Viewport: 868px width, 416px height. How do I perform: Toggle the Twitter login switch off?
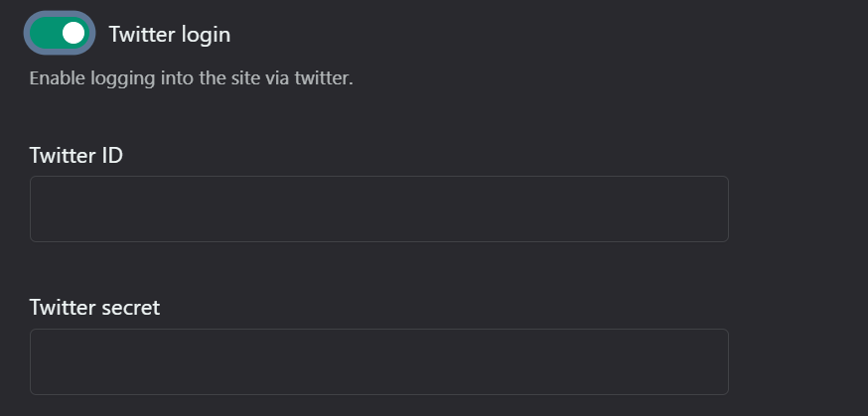60,33
